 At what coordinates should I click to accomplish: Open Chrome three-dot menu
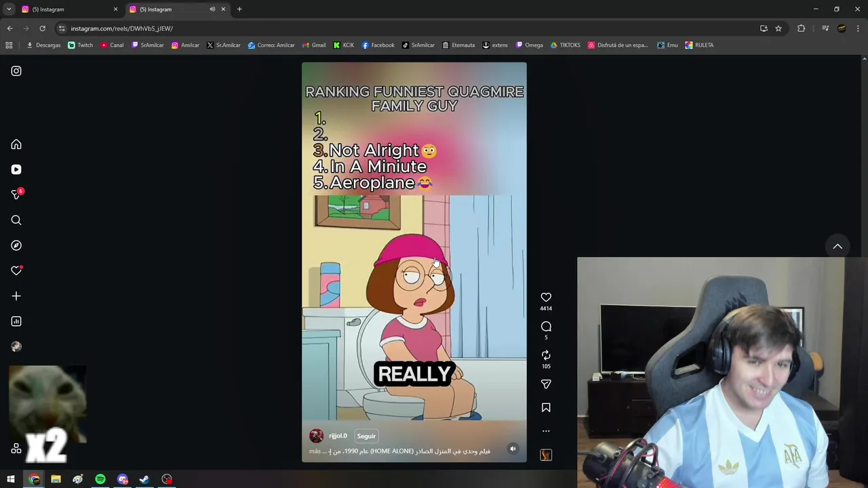pyautogui.click(x=858, y=28)
